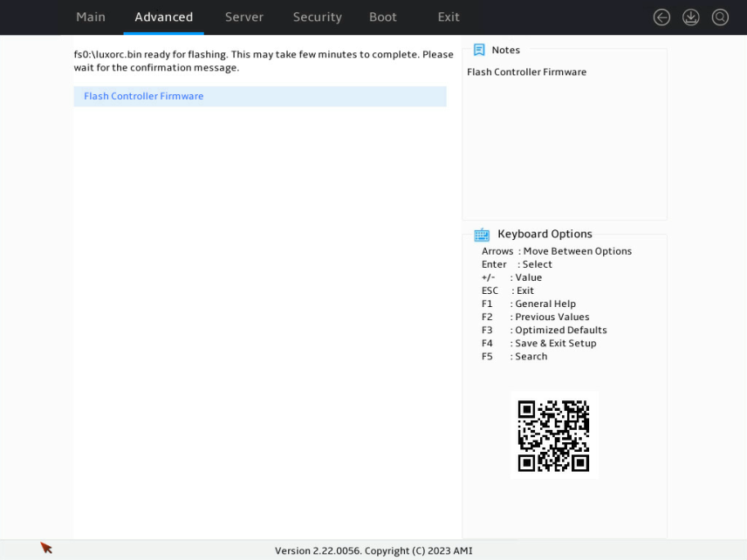Click 'F3 : Optimized Defaults' hint

click(544, 330)
